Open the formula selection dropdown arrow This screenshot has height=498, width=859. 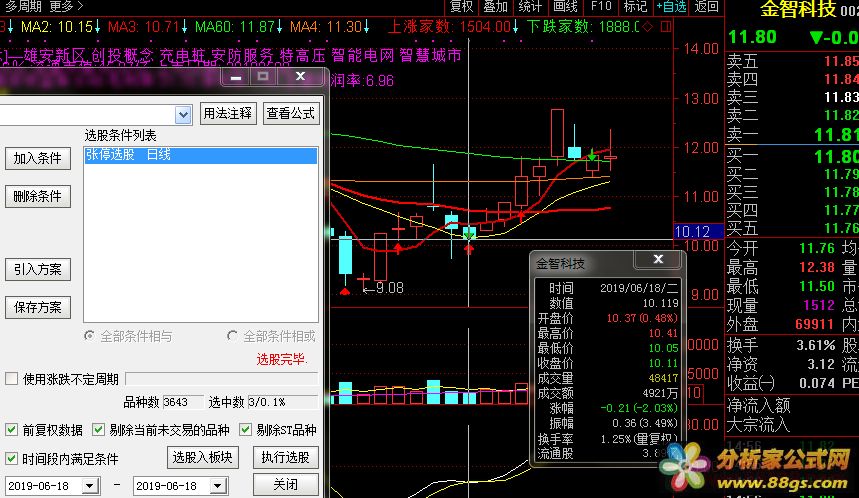tap(183, 115)
